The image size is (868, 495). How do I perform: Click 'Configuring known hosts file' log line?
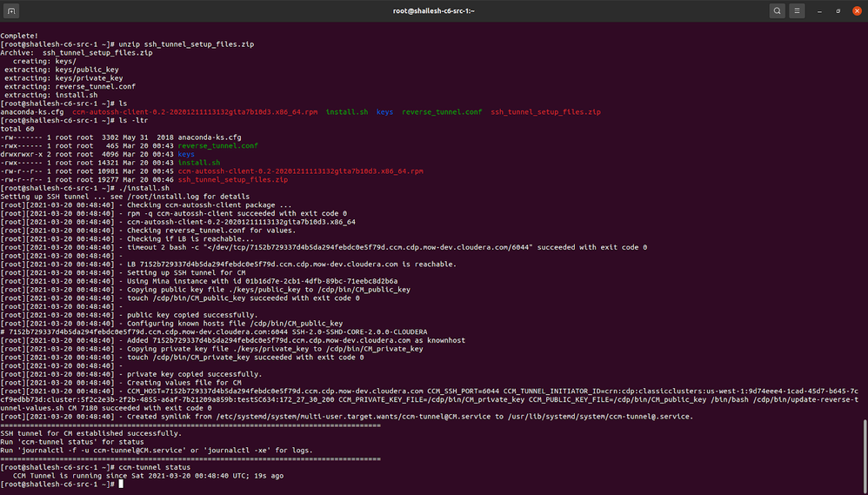pyautogui.click(x=171, y=324)
